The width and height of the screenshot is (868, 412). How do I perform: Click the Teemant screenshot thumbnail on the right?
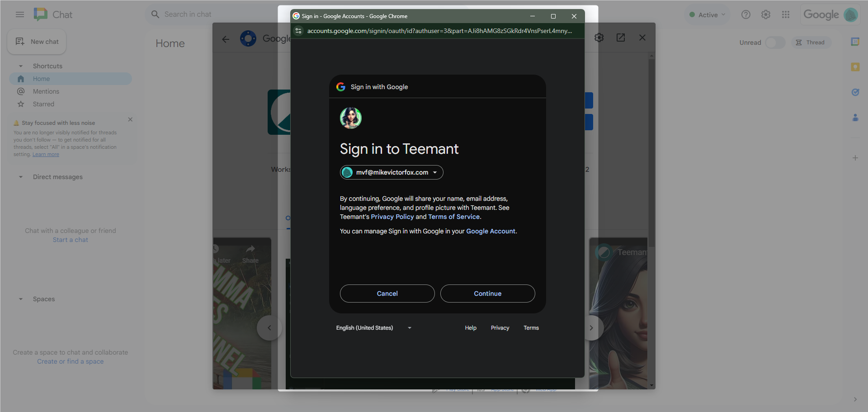618,313
